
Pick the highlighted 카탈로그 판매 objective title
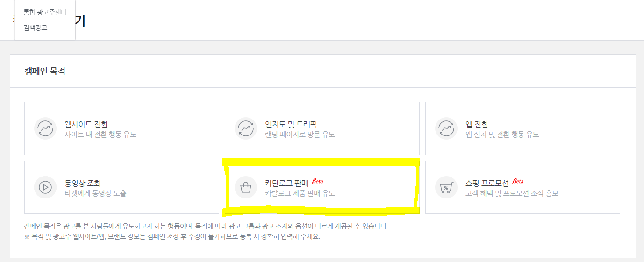(x=286, y=184)
